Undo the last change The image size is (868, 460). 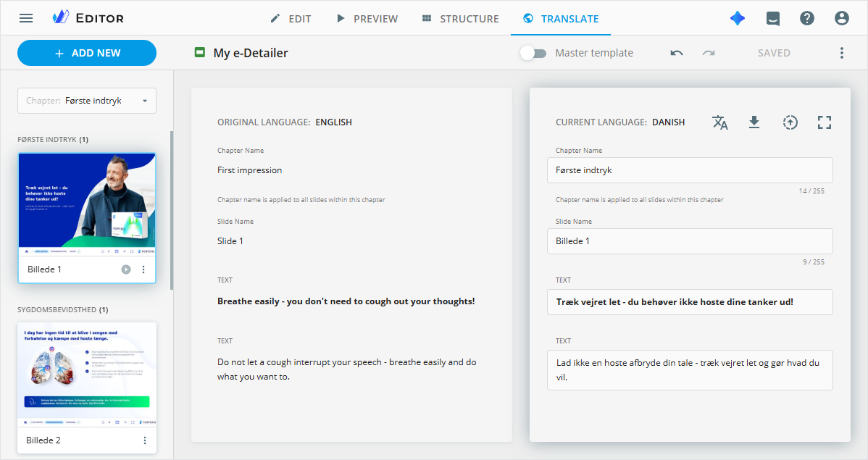coord(677,53)
